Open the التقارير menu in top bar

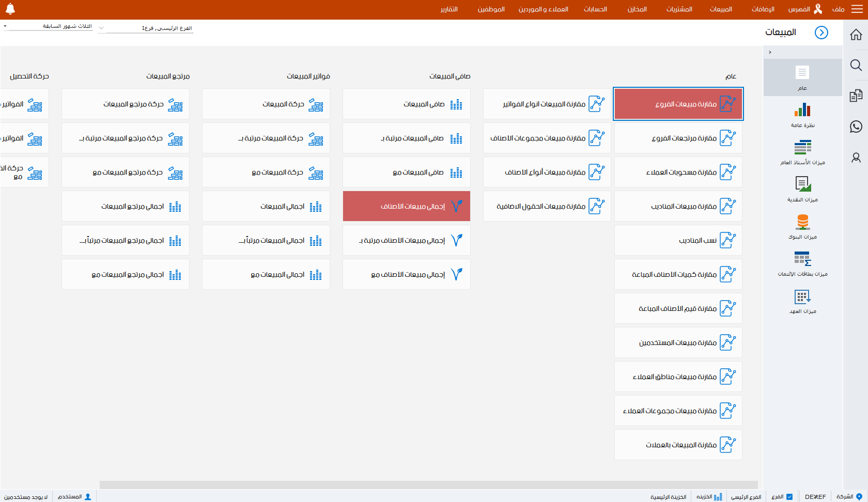pyautogui.click(x=448, y=9)
